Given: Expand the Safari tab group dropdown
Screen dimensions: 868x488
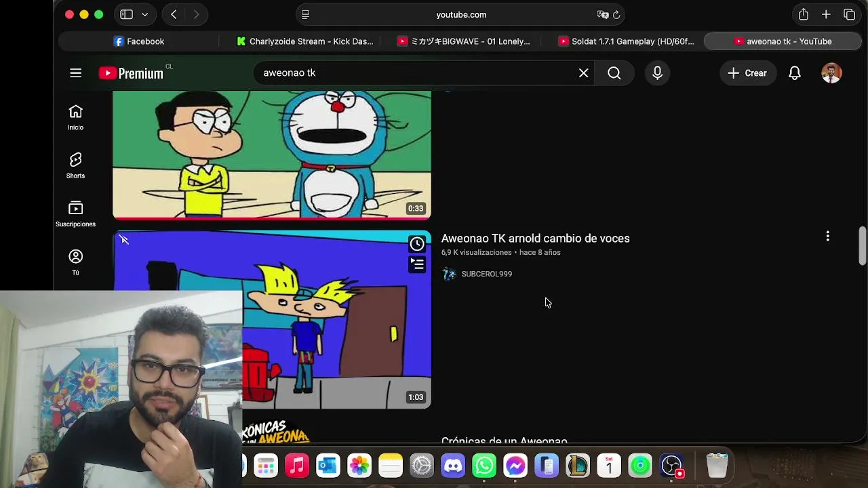Looking at the screenshot, I should pyautogui.click(x=144, y=14).
